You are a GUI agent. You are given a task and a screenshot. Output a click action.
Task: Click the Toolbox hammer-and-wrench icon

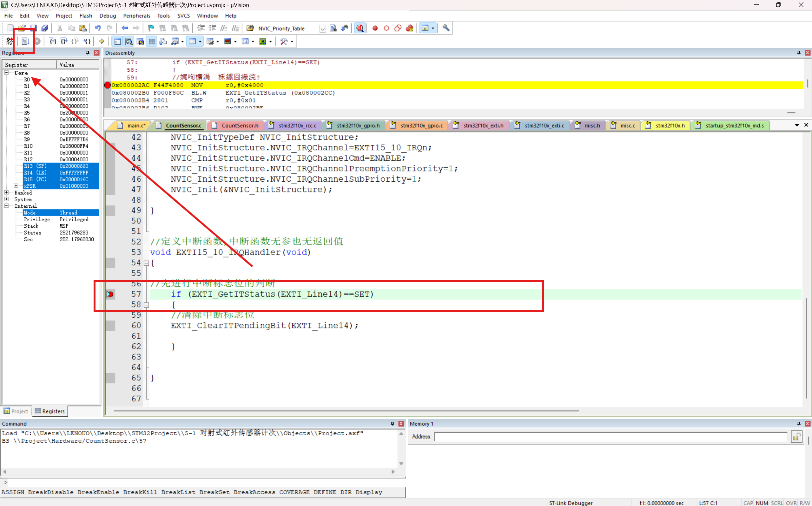click(x=284, y=41)
